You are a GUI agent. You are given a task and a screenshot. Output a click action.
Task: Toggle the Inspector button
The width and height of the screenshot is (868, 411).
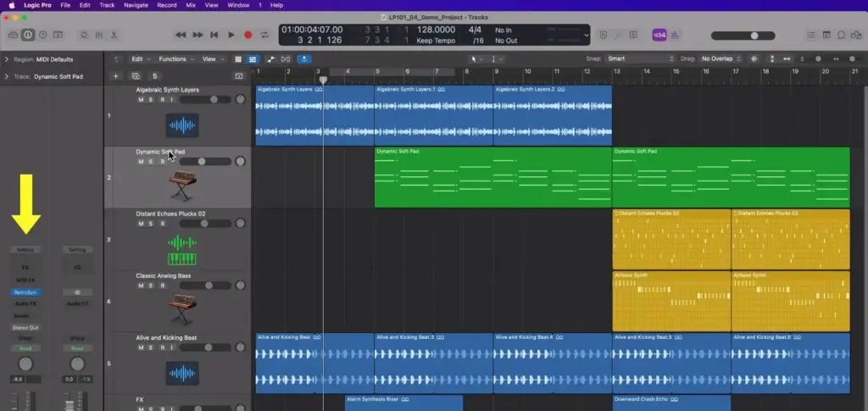tap(28, 35)
